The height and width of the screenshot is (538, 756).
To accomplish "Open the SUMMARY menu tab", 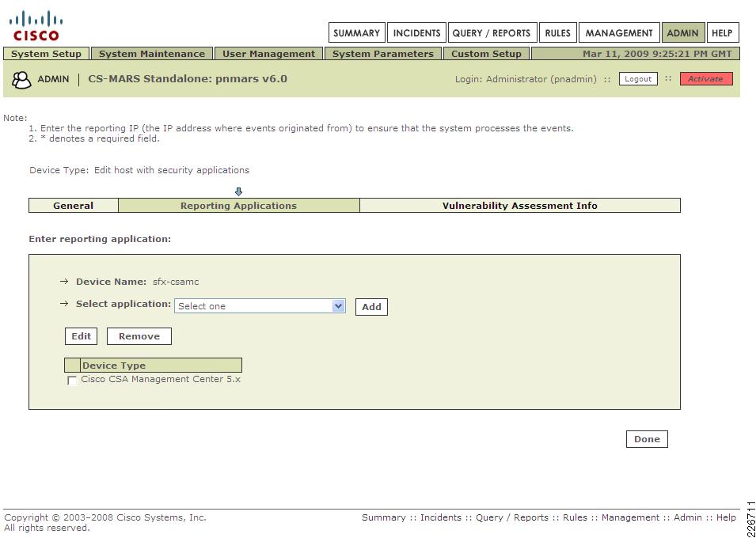I will (357, 32).
